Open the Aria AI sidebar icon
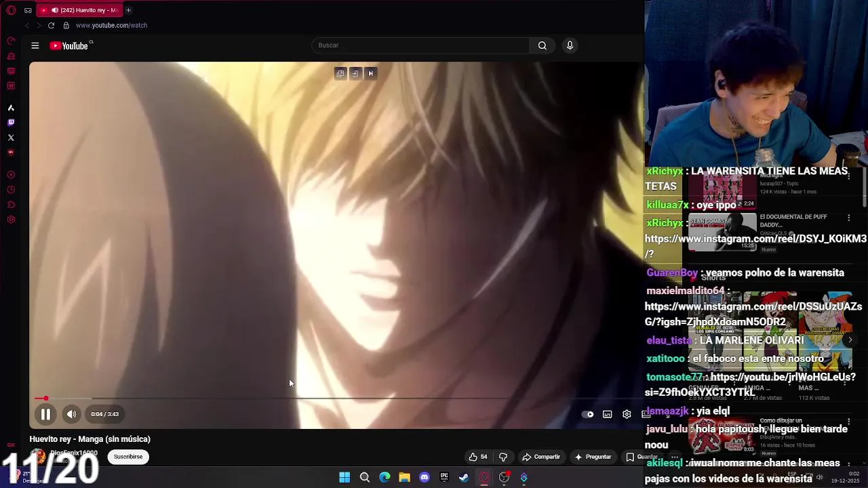 (11, 108)
